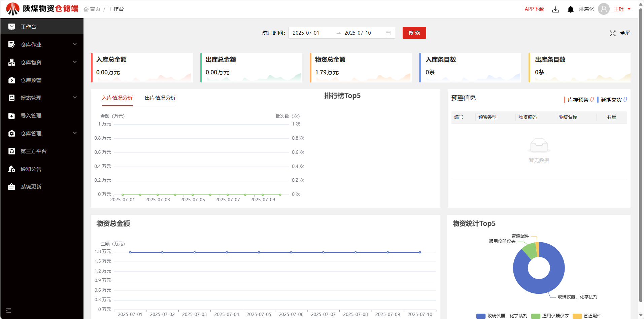This screenshot has width=644, height=319.
Task: Open 导入管理 menu item
Action: click(42, 115)
